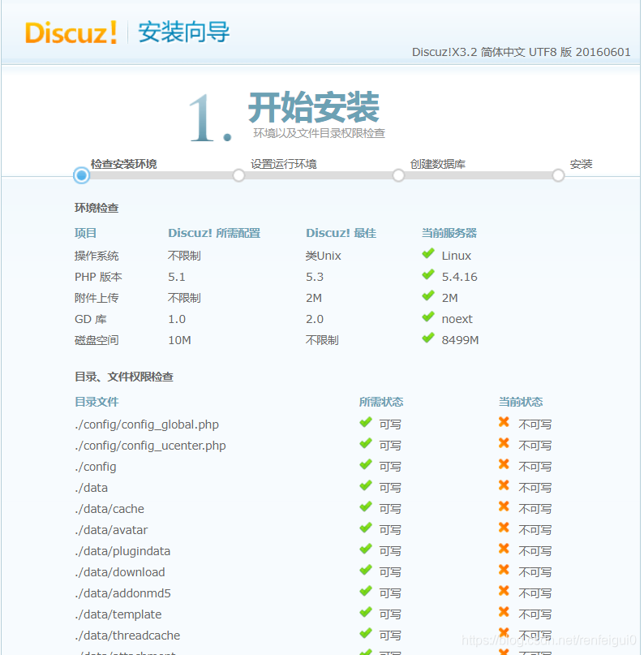This screenshot has height=655, width=644.
Task: Click orange X for ./config/config_ucenter.php
Action: tap(504, 443)
